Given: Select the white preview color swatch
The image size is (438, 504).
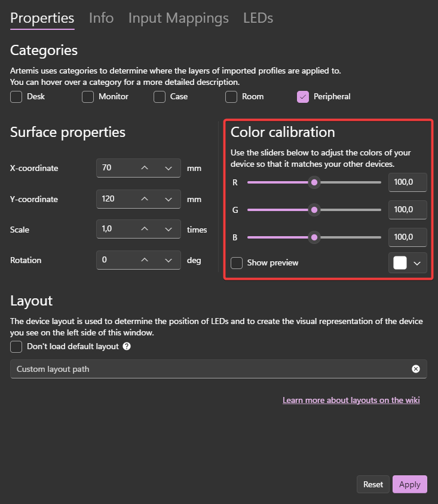Looking at the screenshot, I should pyautogui.click(x=400, y=263).
